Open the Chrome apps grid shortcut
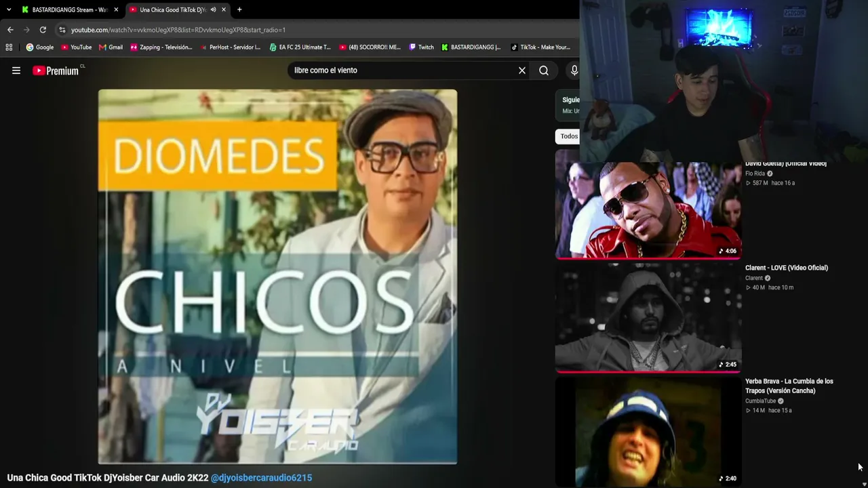The width and height of the screenshot is (868, 488). point(9,47)
